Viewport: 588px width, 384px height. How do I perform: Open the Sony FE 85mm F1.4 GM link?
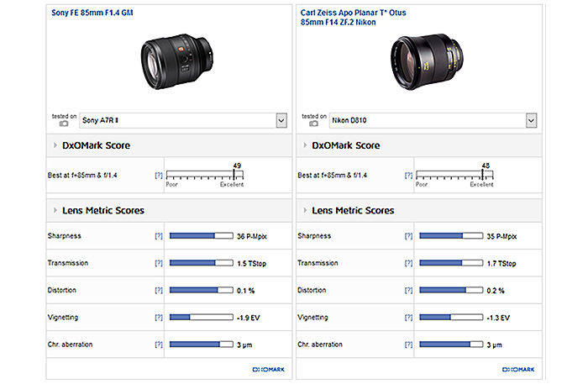point(92,13)
